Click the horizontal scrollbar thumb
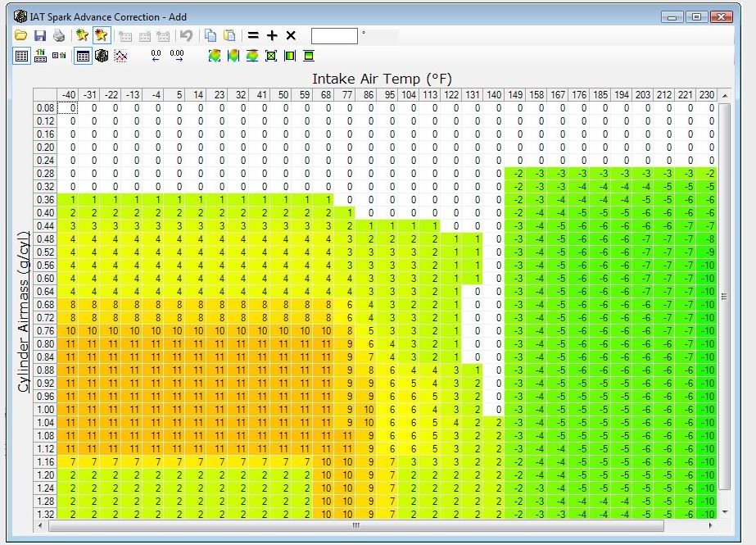The image size is (756, 545). coord(356,525)
